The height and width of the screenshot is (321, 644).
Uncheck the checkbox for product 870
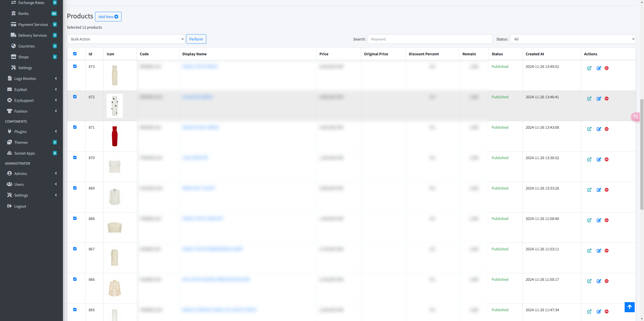pos(75,158)
